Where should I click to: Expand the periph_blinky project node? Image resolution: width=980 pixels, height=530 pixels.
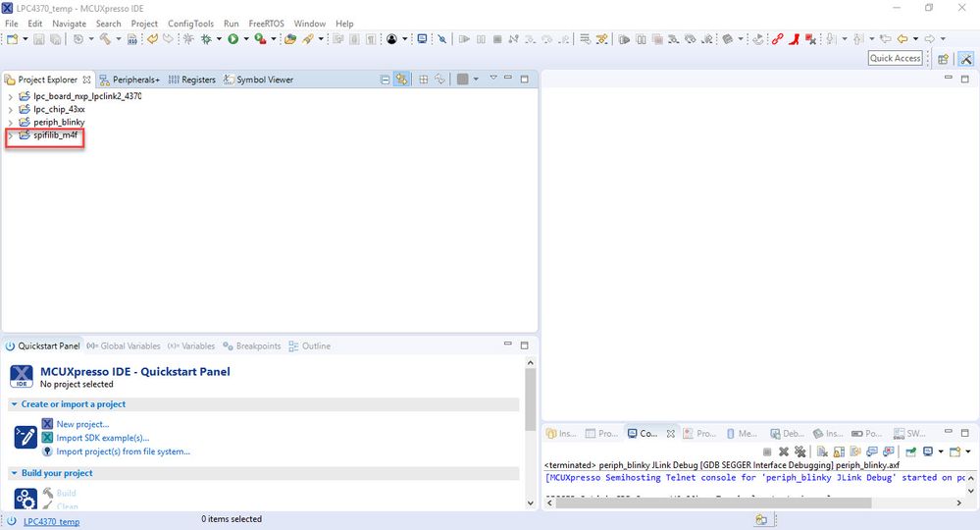click(10, 123)
